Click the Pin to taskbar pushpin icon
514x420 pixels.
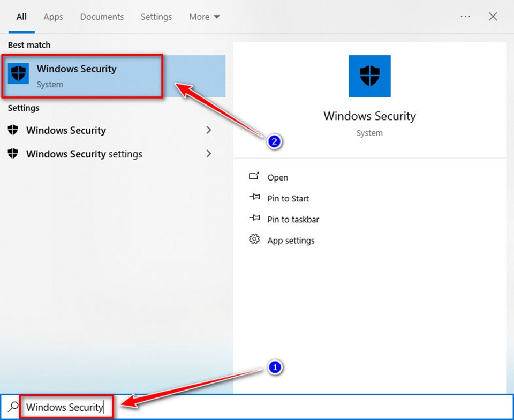(254, 219)
